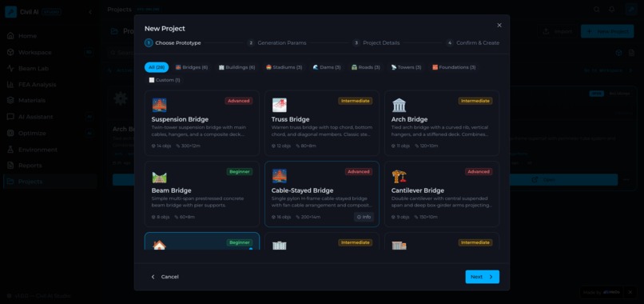Click the Import button in Projects page
The width and height of the screenshot is (644, 304).
pos(557,31)
